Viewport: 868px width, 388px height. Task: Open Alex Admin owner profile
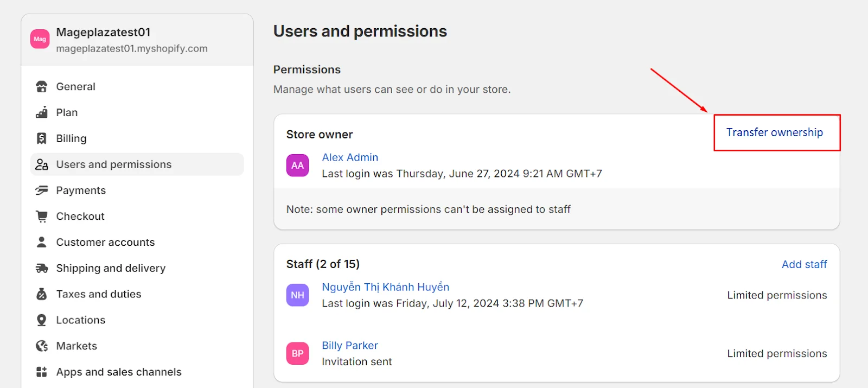350,157
